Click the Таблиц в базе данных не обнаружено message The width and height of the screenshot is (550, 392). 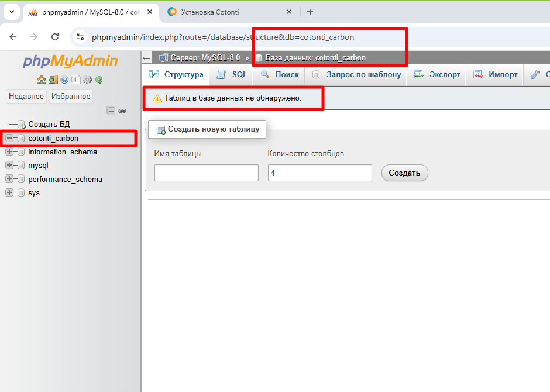click(x=233, y=98)
